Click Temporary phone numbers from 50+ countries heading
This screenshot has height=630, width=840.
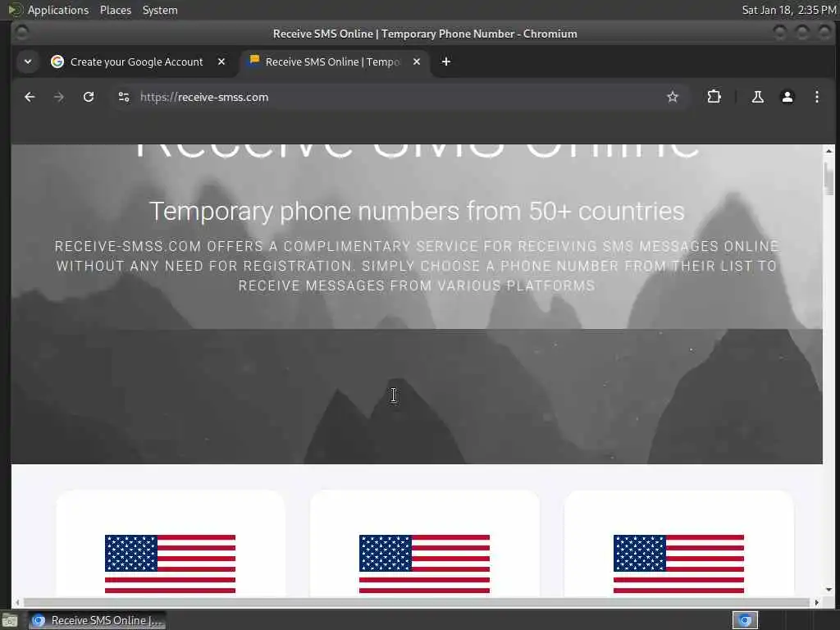point(417,211)
